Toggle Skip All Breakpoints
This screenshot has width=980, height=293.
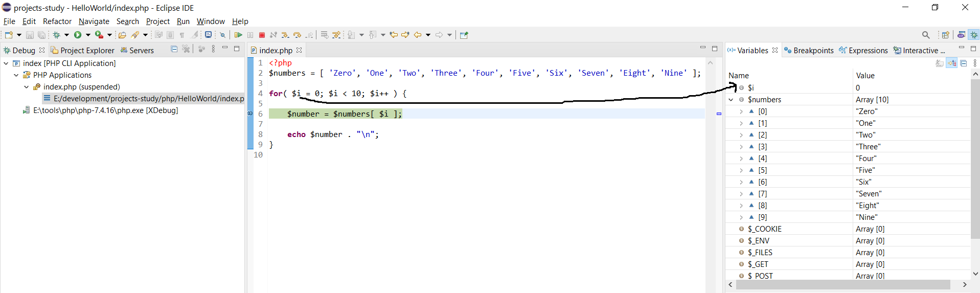[222, 35]
